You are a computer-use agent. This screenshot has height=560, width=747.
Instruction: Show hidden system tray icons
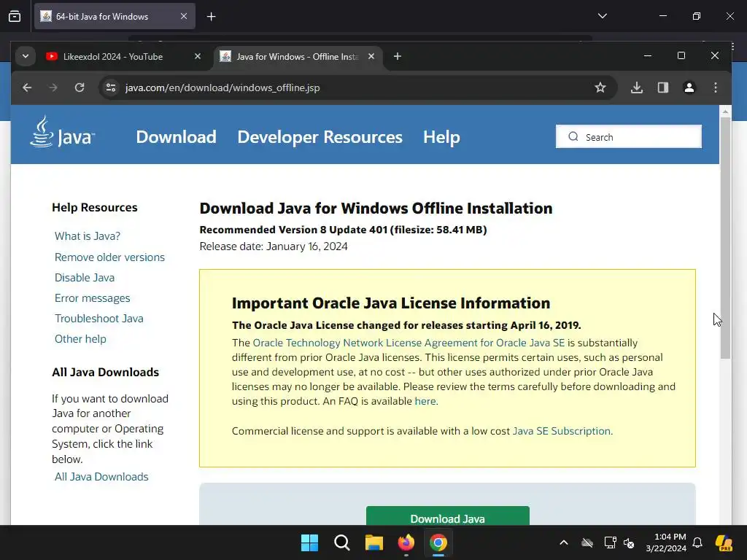(564, 542)
